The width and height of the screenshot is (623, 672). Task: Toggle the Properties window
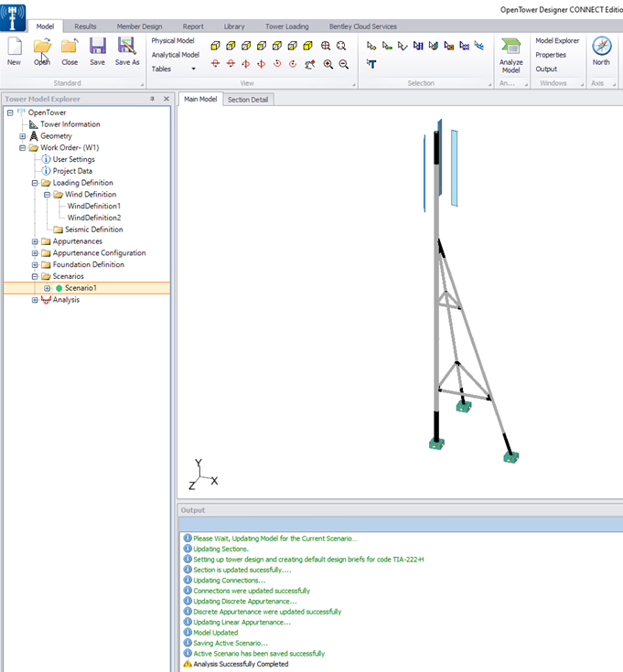tap(551, 55)
